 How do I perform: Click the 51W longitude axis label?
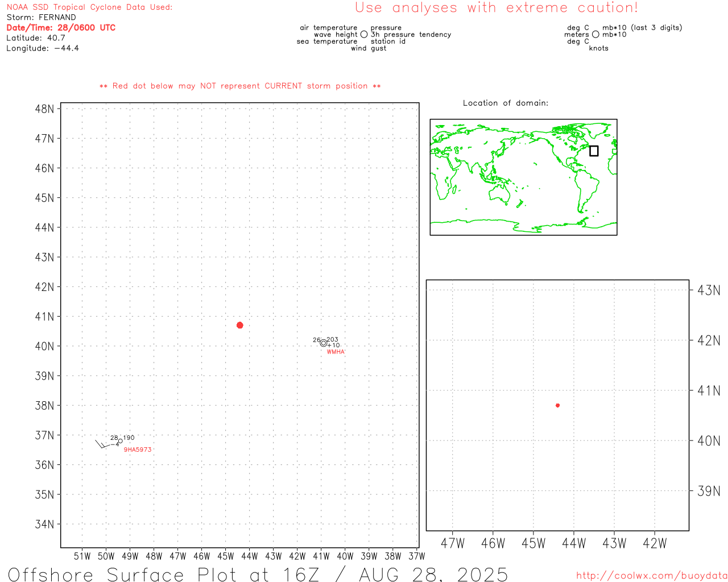tap(82, 556)
